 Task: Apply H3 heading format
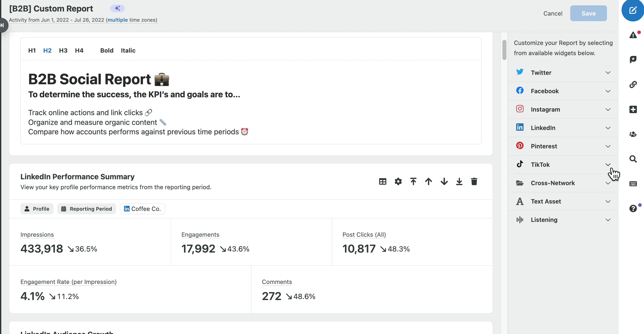tap(63, 51)
